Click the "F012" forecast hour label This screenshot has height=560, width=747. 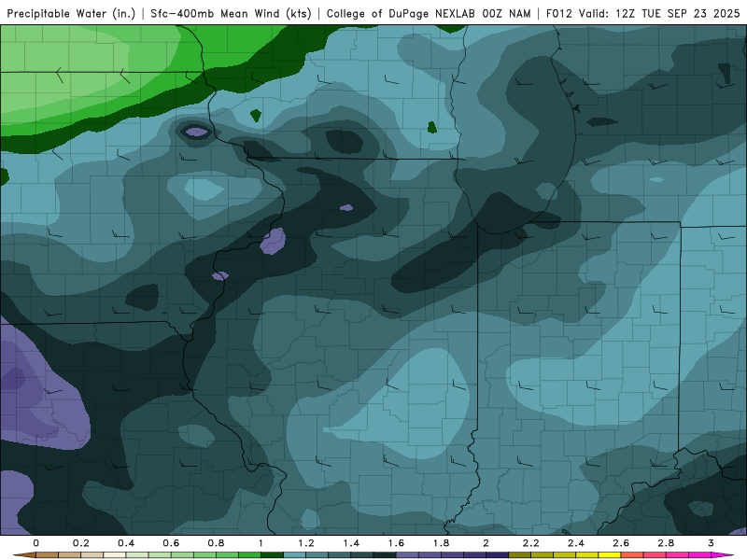tap(558, 14)
